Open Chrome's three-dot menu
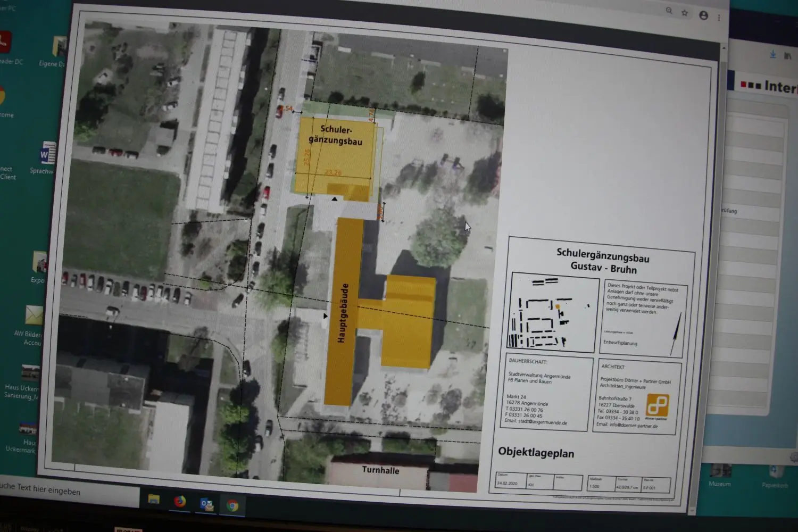798x532 pixels. (719, 18)
